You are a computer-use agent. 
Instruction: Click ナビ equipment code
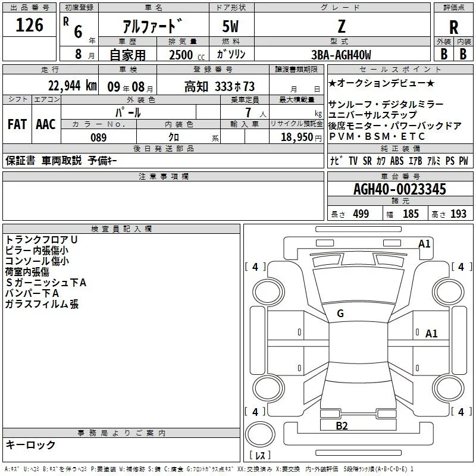click(337, 161)
